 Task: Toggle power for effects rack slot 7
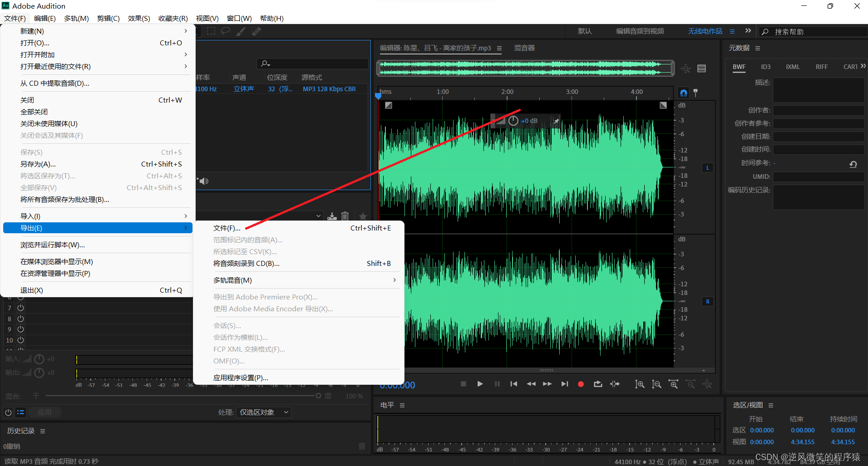20,308
